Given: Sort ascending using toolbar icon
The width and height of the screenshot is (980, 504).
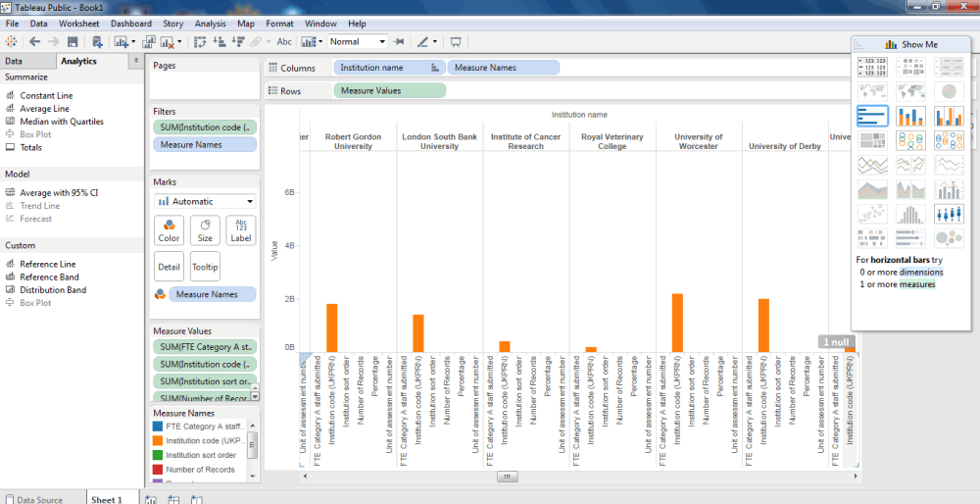Looking at the screenshot, I should tap(220, 42).
